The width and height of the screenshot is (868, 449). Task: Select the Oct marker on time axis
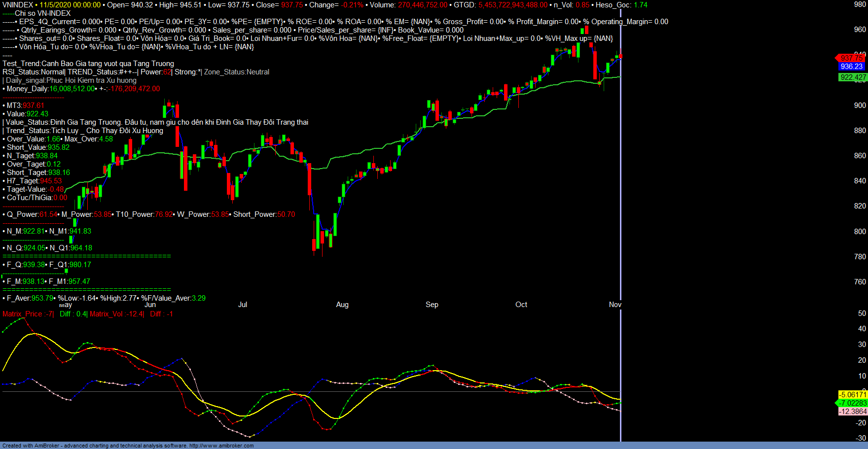(x=521, y=305)
